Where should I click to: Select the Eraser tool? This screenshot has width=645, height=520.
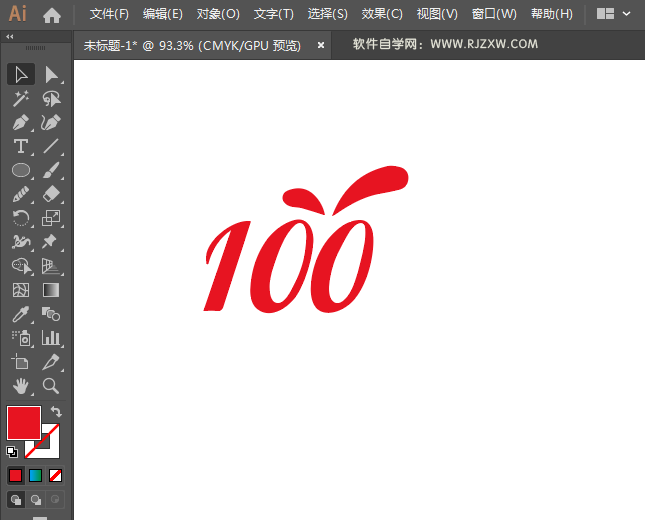51,194
